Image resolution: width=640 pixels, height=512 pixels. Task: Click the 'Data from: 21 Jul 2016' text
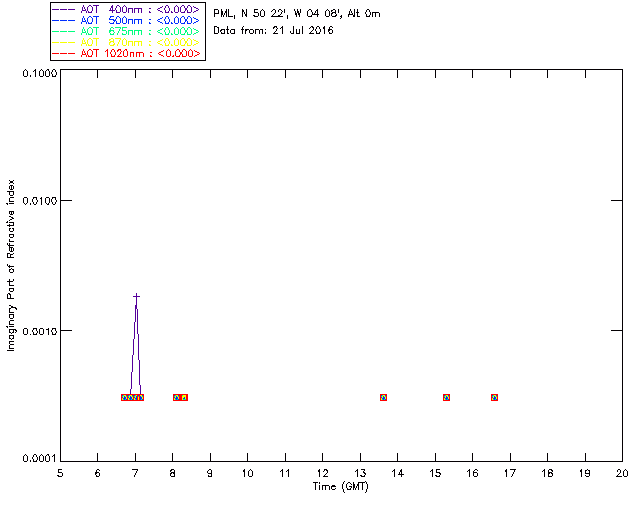pyautogui.click(x=273, y=30)
